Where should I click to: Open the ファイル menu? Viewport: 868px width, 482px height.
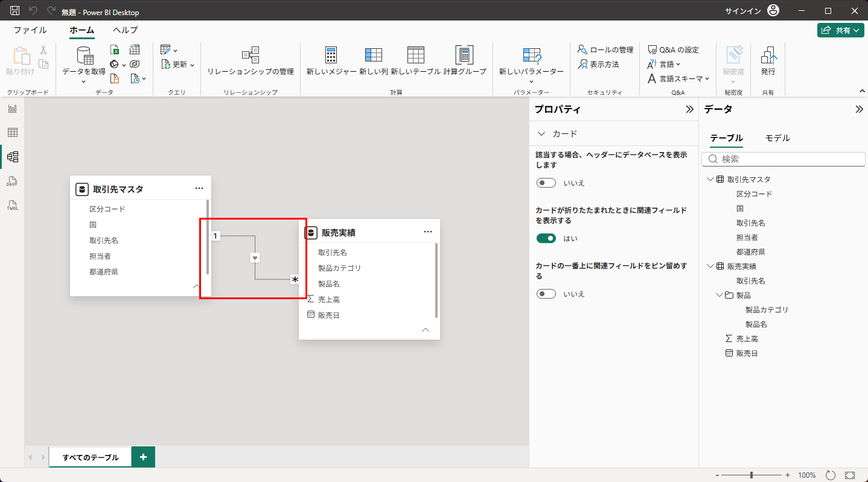coord(30,30)
